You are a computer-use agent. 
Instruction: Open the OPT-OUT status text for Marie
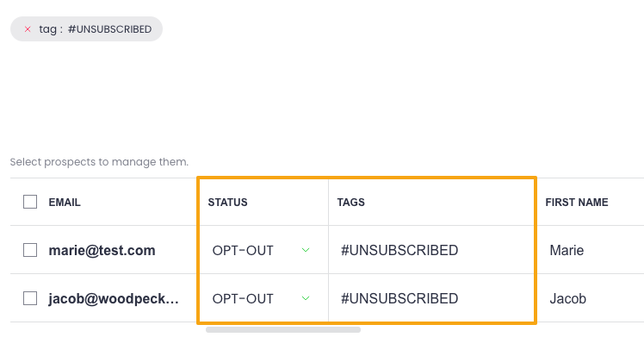pos(243,251)
